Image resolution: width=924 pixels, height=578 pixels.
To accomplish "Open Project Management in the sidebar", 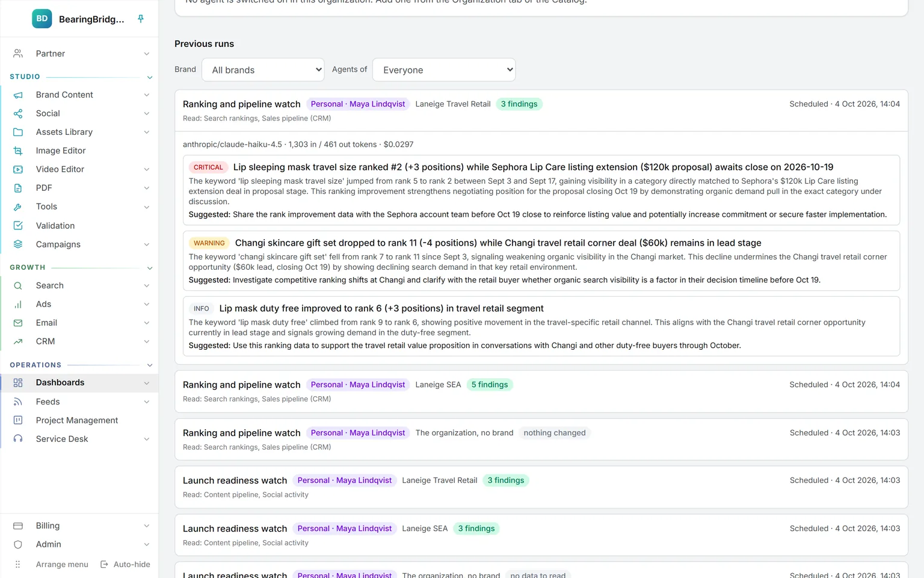I will point(77,420).
